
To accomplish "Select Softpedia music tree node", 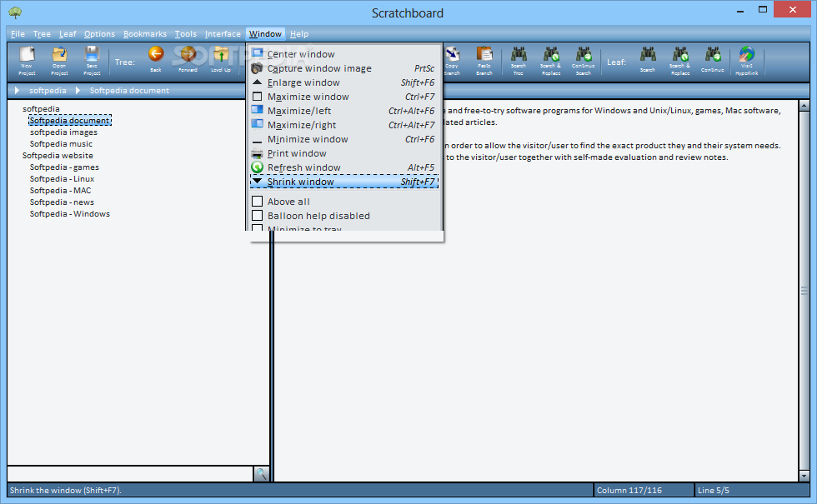I will [x=61, y=143].
